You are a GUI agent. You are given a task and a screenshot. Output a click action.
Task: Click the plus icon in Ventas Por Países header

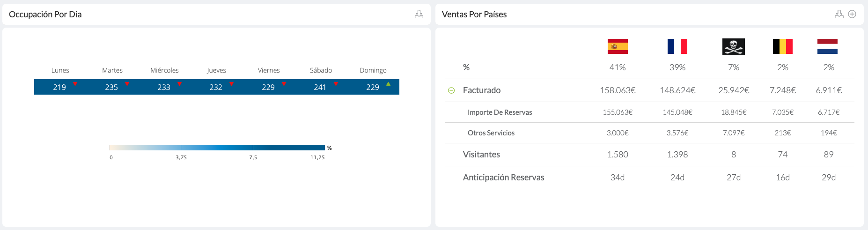[x=852, y=14]
